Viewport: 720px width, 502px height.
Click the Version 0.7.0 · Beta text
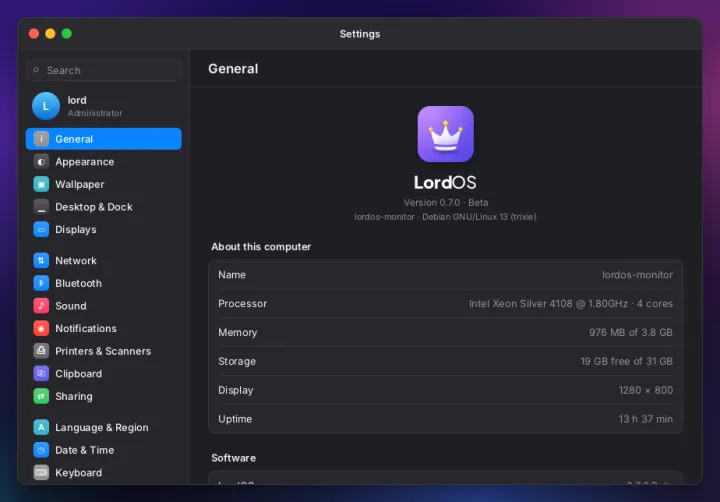[x=445, y=202]
